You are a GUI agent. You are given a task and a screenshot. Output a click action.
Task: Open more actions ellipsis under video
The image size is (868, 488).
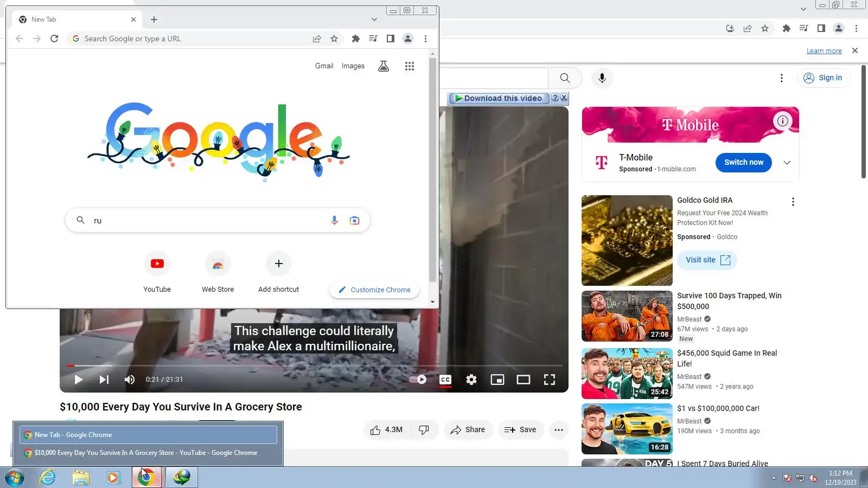coord(559,430)
